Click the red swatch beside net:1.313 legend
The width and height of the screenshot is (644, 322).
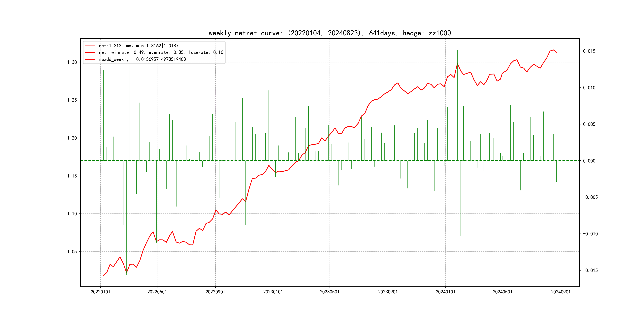[x=90, y=46]
